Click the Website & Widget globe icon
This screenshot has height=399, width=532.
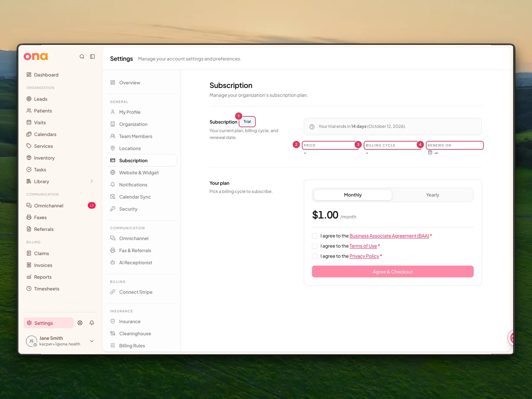click(113, 173)
